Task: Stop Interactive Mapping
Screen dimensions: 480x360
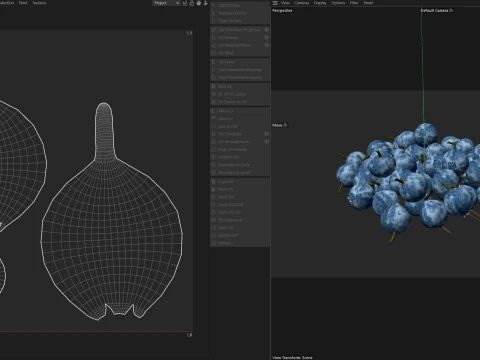Action: coord(240,77)
